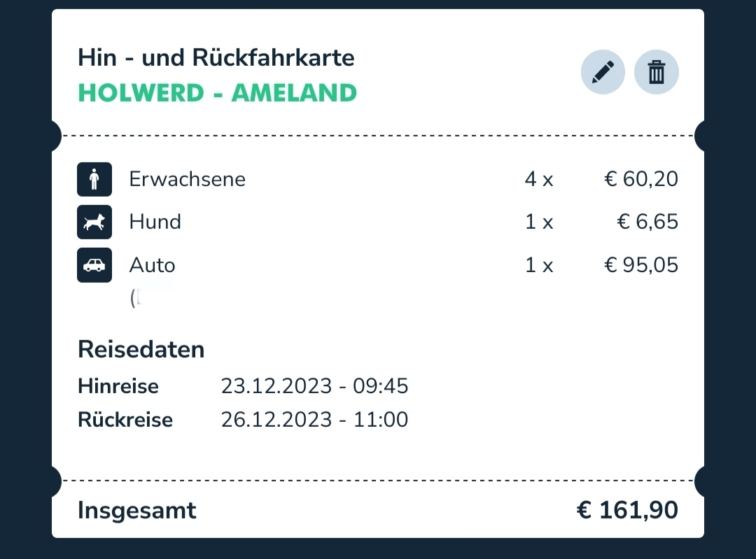Click the € 95,05 car price
Image resolution: width=756 pixels, height=559 pixels.
[x=641, y=265]
